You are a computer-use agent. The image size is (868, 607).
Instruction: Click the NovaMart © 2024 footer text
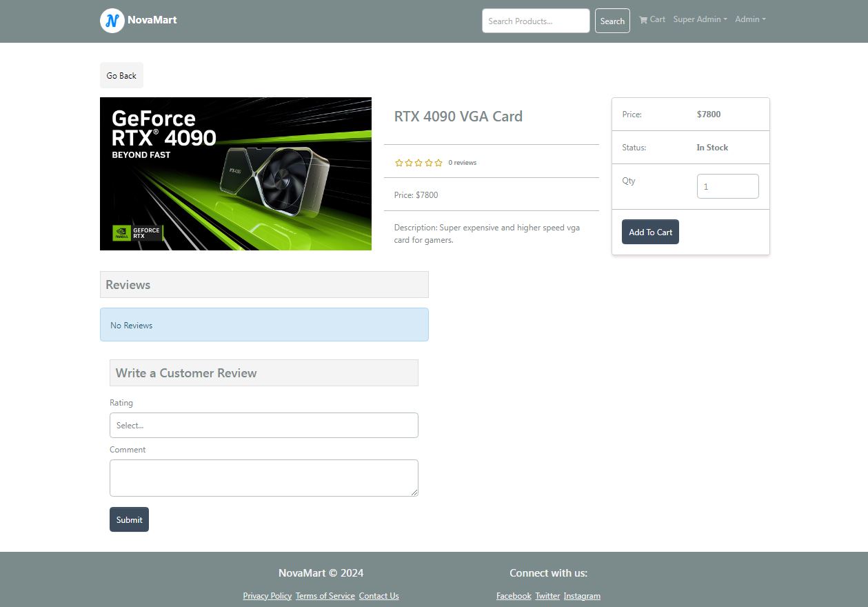click(x=321, y=573)
